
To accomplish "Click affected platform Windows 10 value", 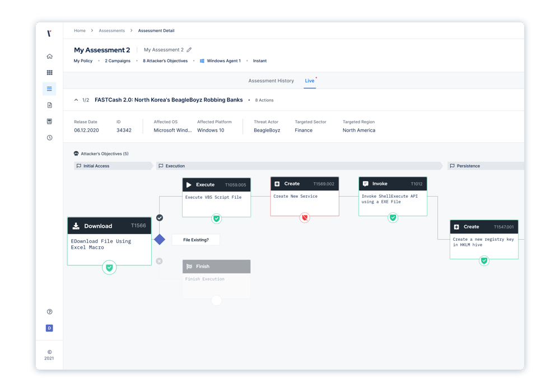I will click(211, 130).
